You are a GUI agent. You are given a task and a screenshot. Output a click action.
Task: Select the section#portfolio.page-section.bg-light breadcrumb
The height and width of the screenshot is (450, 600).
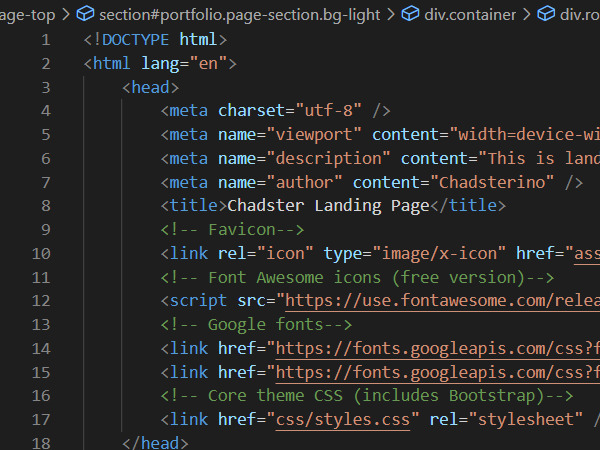point(240,14)
